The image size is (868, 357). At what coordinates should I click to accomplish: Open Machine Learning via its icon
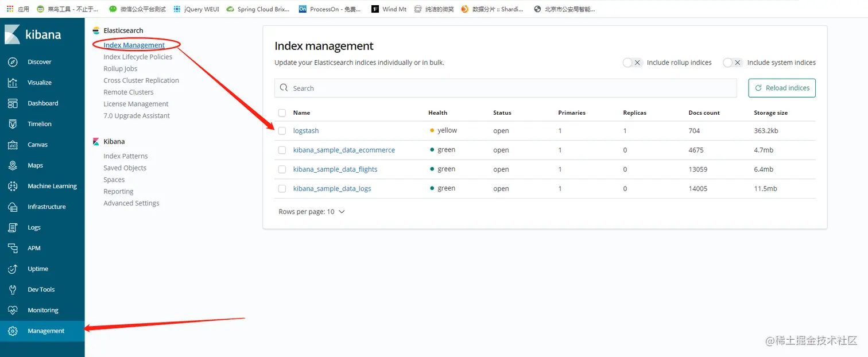point(13,186)
